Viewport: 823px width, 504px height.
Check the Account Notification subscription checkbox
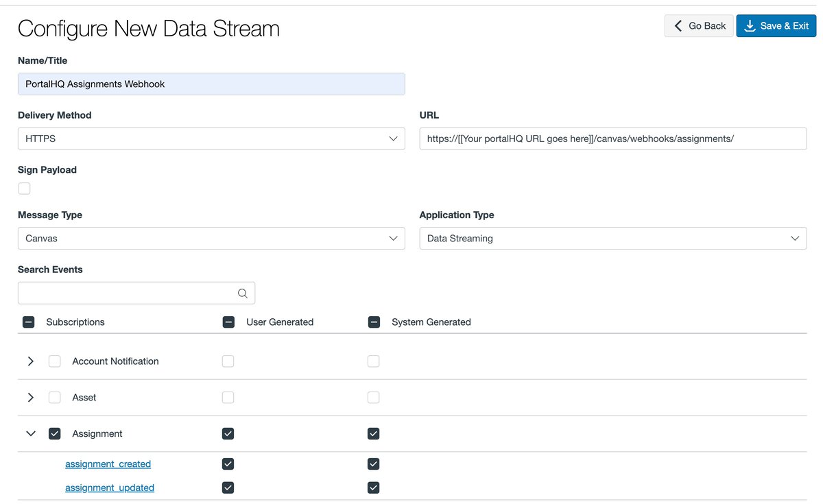tap(55, 361)
